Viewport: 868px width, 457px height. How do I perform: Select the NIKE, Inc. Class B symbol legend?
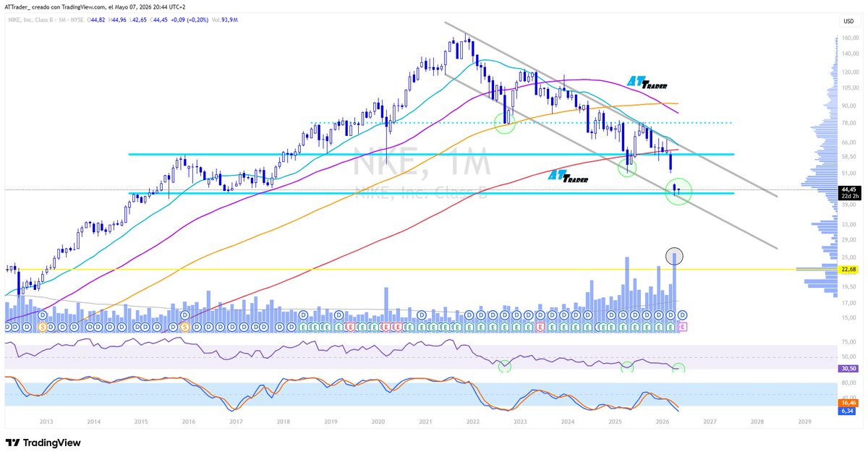32,20
